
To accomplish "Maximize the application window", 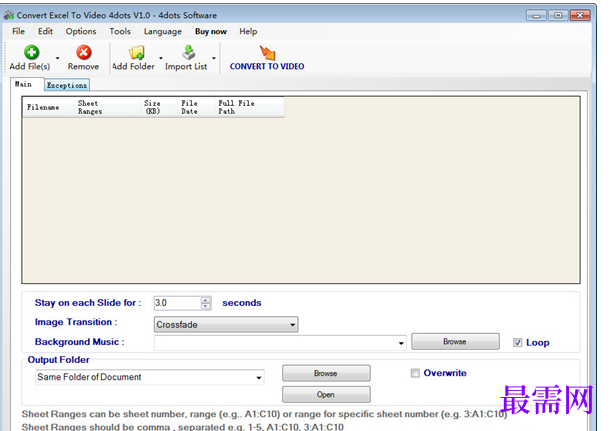I will (x=558, y=16).
